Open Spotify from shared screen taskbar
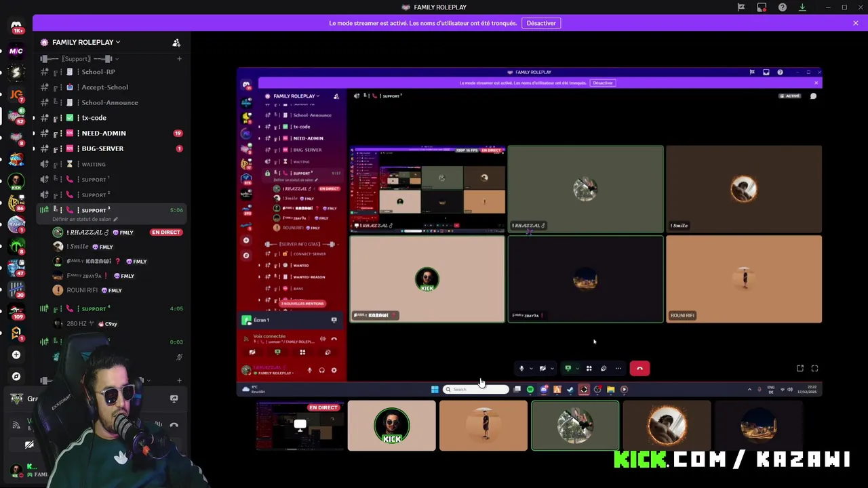The height and width of the screenshot is (488, 868). 530,390
